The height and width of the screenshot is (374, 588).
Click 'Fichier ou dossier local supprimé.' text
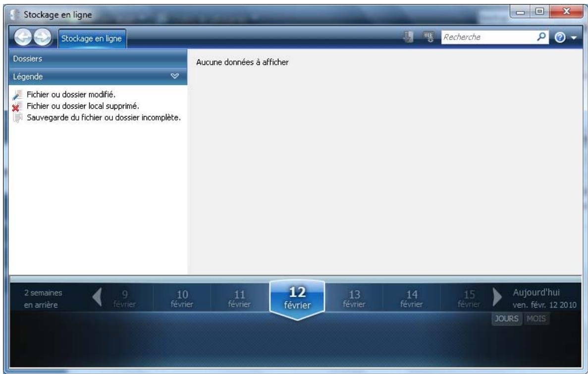(83, 106)
